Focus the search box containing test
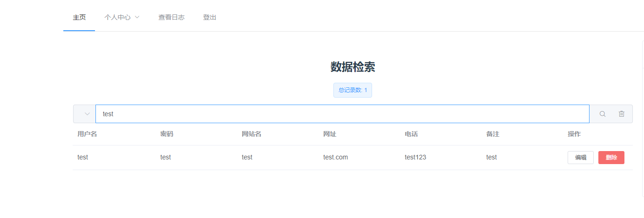 (342, 114)
